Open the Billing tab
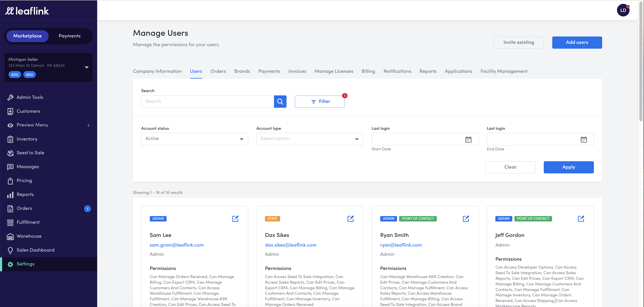Image resolution: width=644 pixels, height=307 pixels. pos(368,71)
